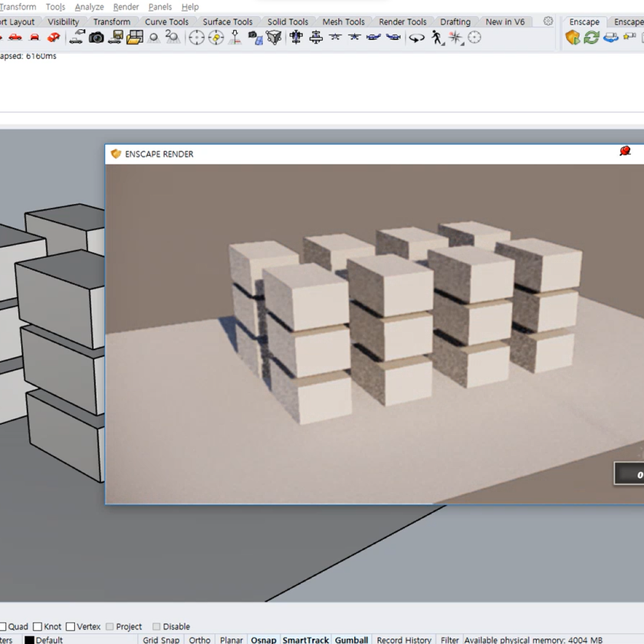The height and width of the screenshot is (644, 644).
Task: Click the Filter button in status bar
Action: 449,639
